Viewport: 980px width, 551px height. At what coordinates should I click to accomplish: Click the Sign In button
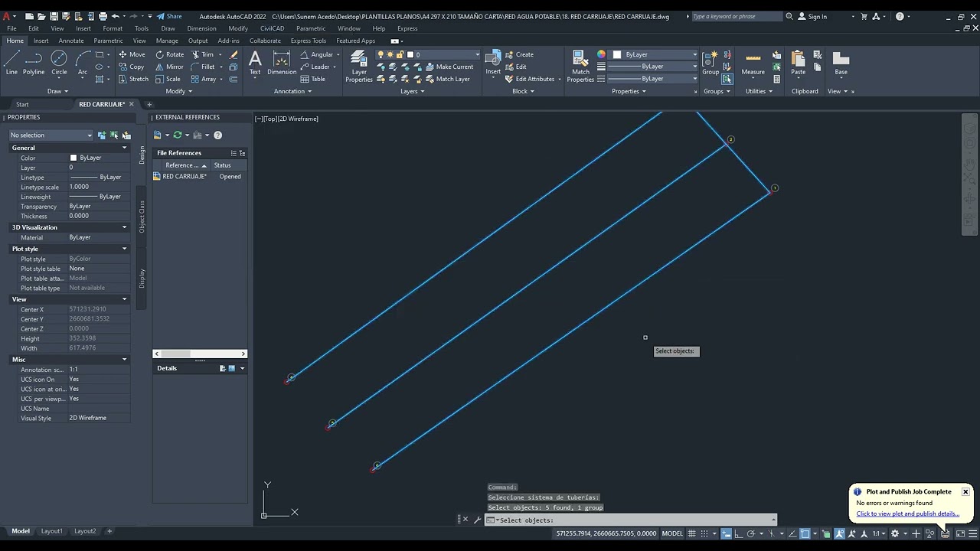pyautogui.click(x=812, y=16)
